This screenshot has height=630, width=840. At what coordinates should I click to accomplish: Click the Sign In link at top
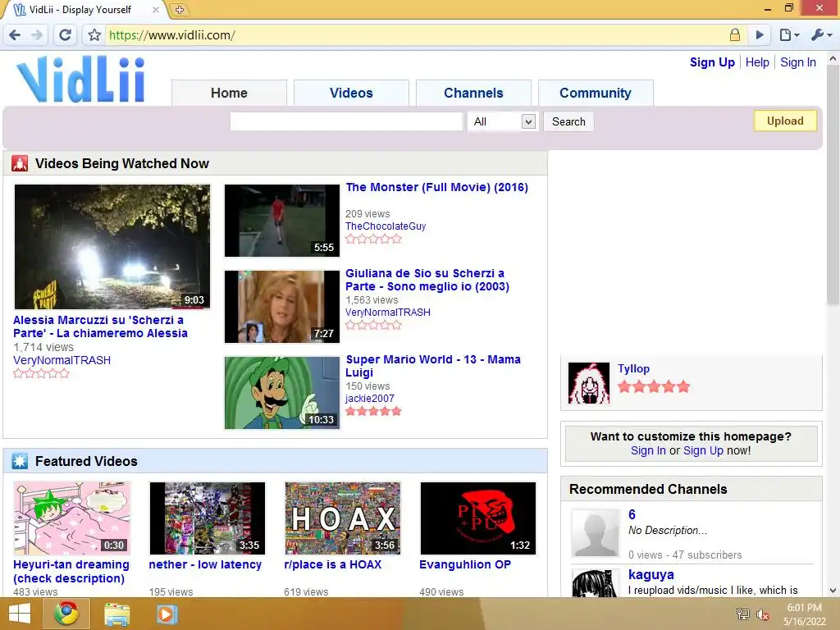click(798, 62)
